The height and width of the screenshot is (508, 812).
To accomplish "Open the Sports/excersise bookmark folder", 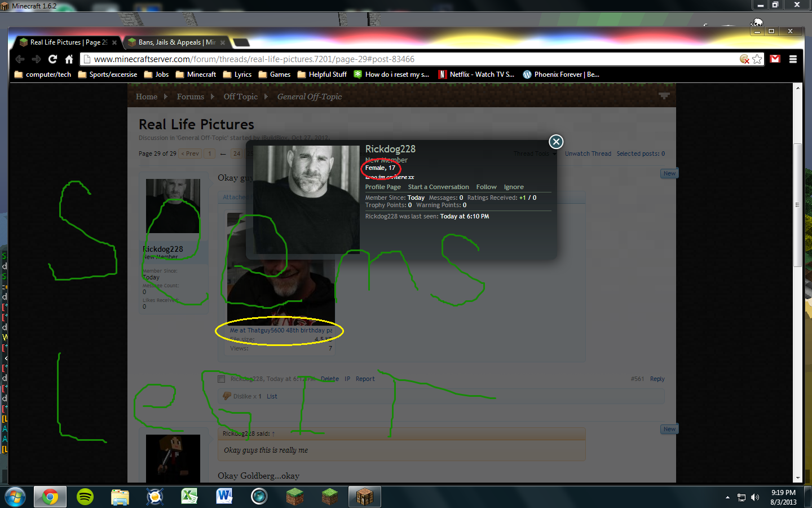I will tap(108, 75).
